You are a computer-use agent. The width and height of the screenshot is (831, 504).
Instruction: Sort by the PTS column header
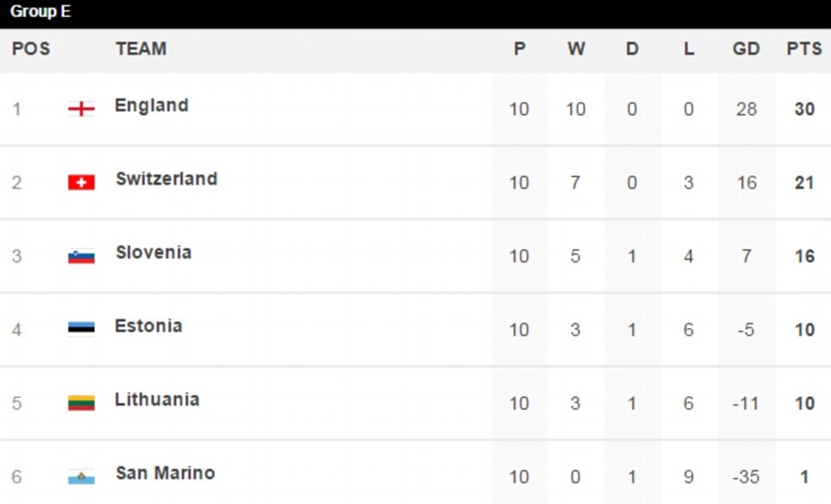pos(803,49)
